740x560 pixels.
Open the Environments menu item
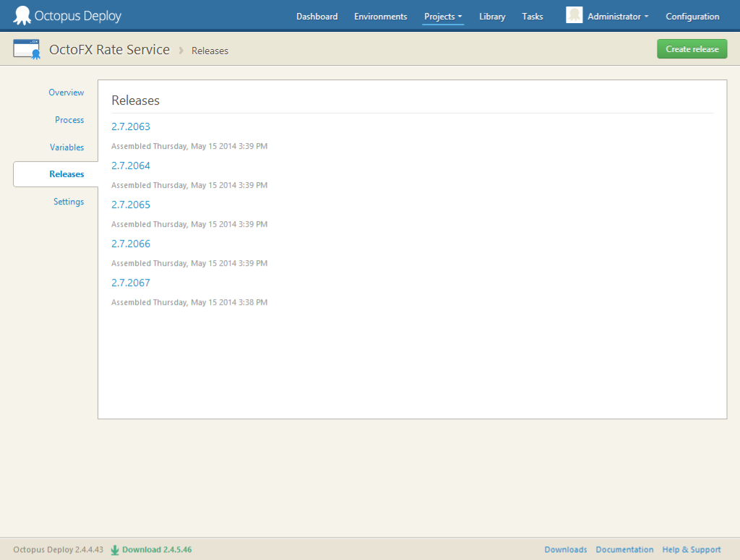(380, 17)
